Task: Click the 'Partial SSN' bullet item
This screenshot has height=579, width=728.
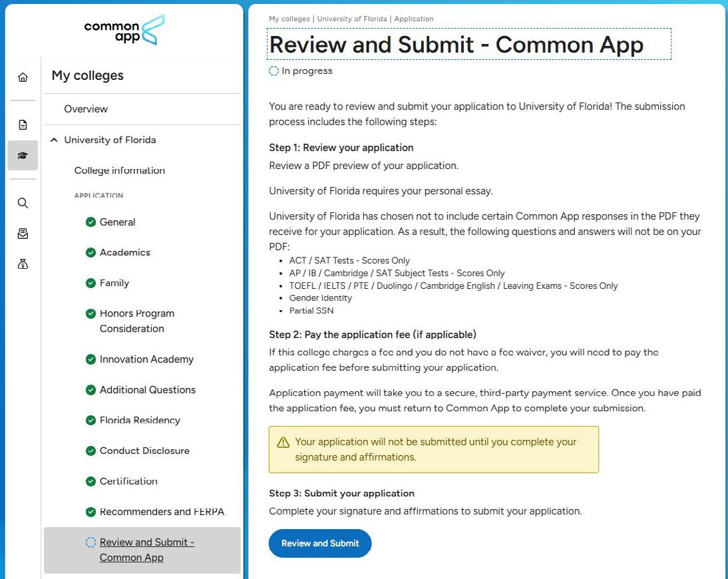Action: pos(311,311)
